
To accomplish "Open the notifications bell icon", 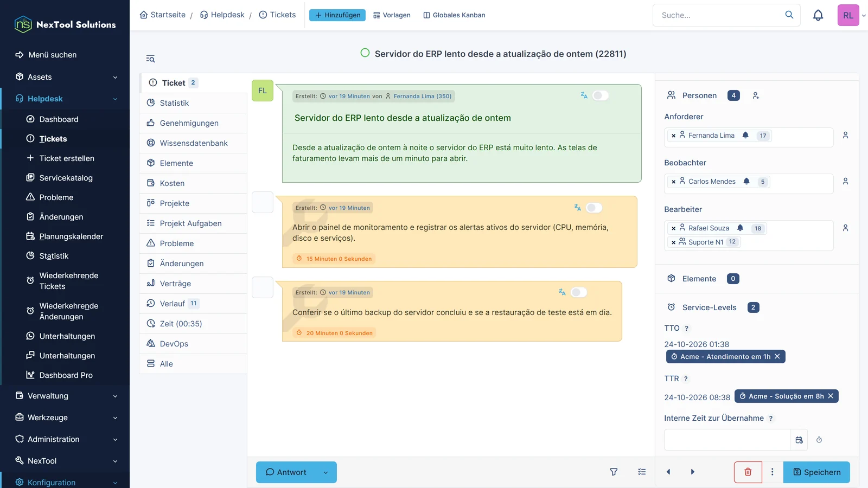I will coord(818,15).
